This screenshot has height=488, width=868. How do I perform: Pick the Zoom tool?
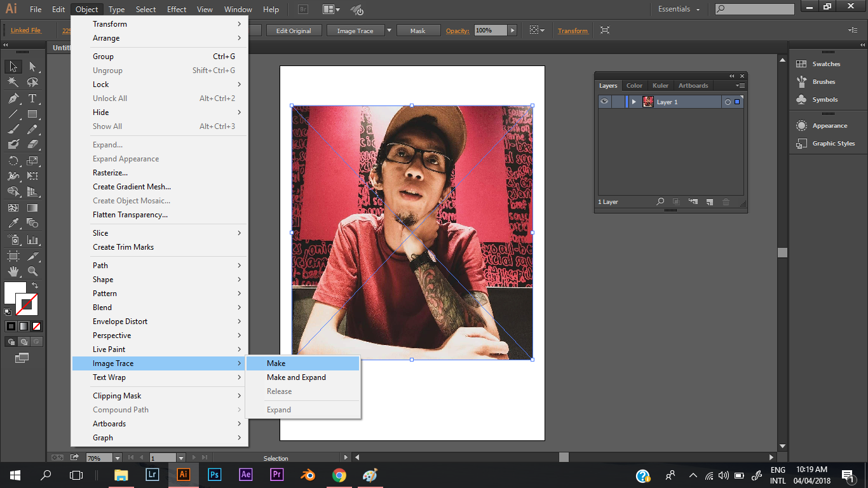click(x=32, y=272)
